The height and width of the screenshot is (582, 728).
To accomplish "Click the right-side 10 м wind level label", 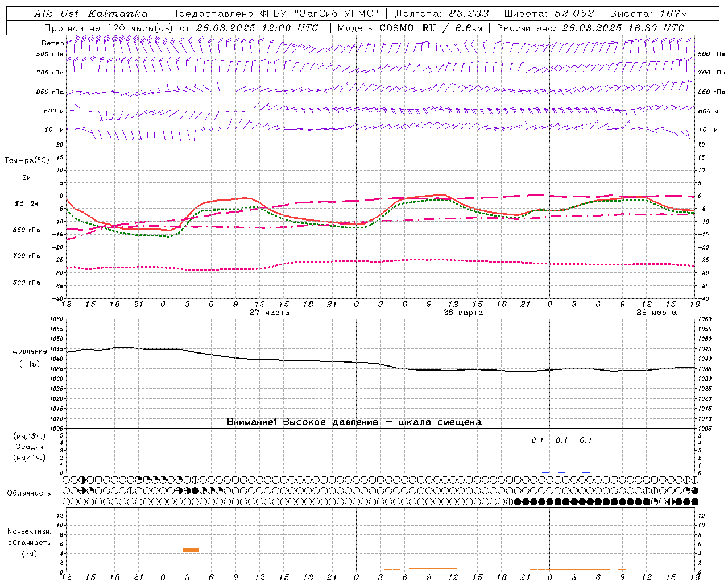I will pos(708,130).
